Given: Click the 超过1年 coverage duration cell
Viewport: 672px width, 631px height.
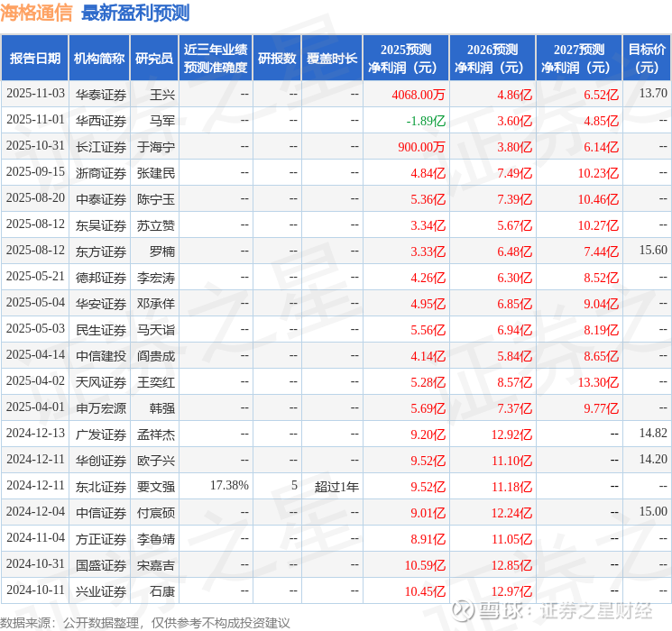Looking at the screenshot, I should pyautogui.click(x=336, y=487).
